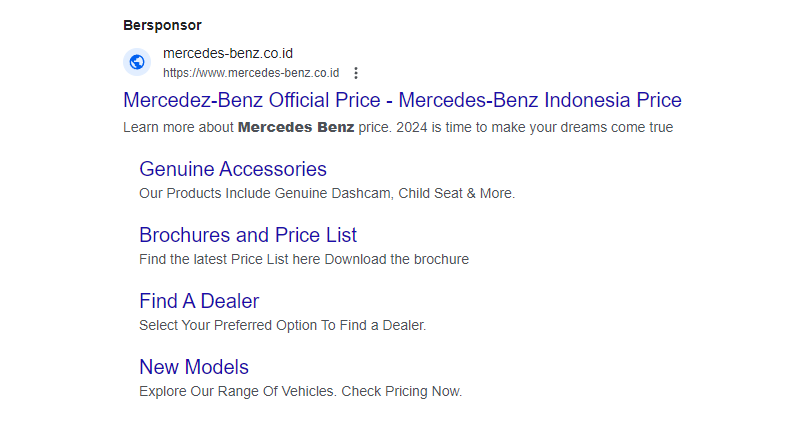Open the Genuine Accessories sitelink
Viewport: 808px width, 423px height.
(x=233, y=169)
